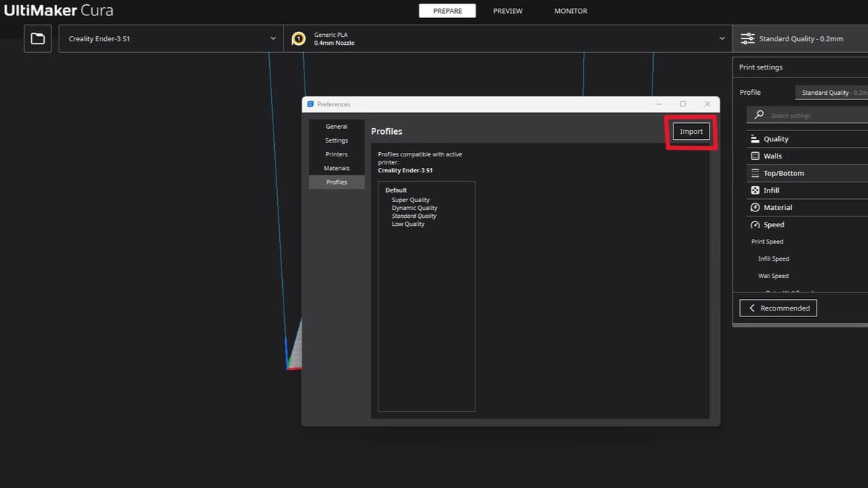Minimize the Preferences window

[x=658, y=104]
